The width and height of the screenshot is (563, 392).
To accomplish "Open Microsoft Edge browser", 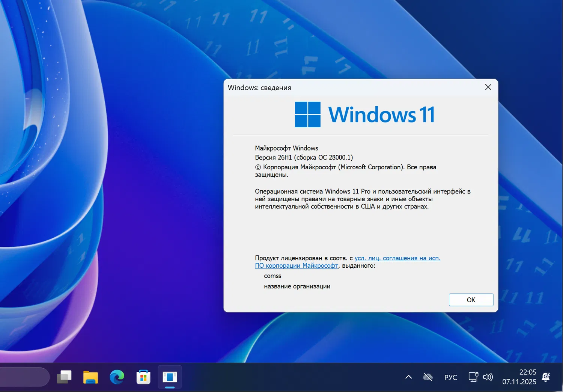I will (x=117, y=377).
